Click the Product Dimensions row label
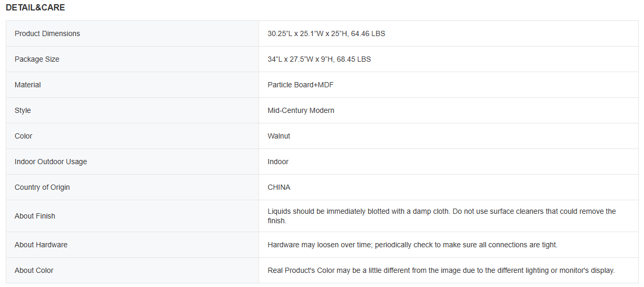Viewport: 644px width, 287px height. click(48, 33)
